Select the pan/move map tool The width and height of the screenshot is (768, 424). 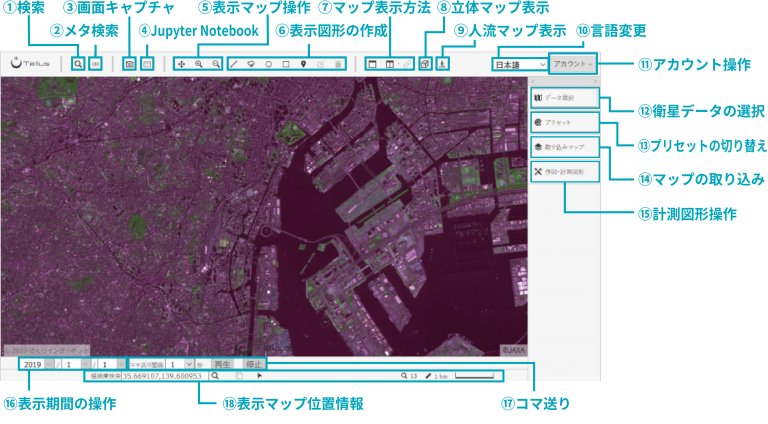(181, 64)
